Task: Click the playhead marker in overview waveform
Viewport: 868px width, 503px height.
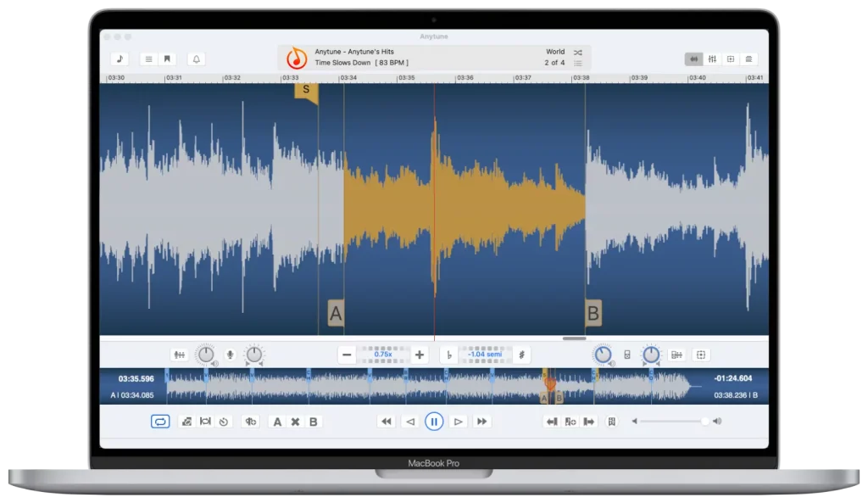Action: 549,383
